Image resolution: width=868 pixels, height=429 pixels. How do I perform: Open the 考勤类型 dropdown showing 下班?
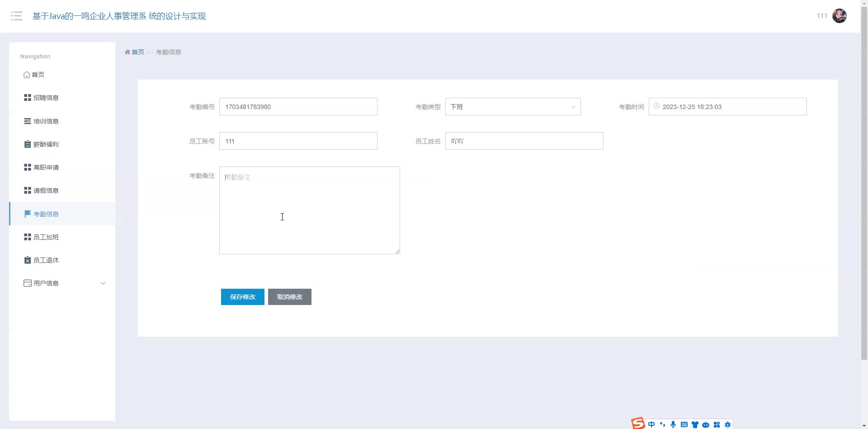(513, 107)
